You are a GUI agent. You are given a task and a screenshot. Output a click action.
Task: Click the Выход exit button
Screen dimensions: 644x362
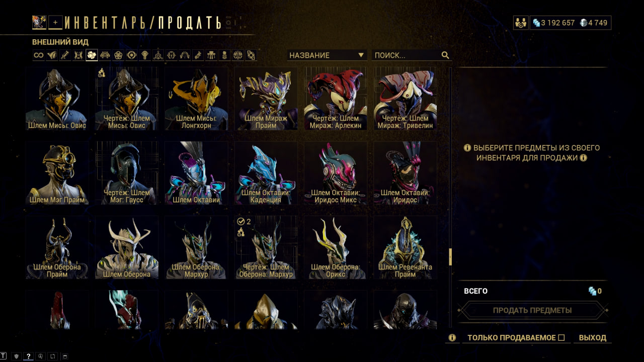593,338
